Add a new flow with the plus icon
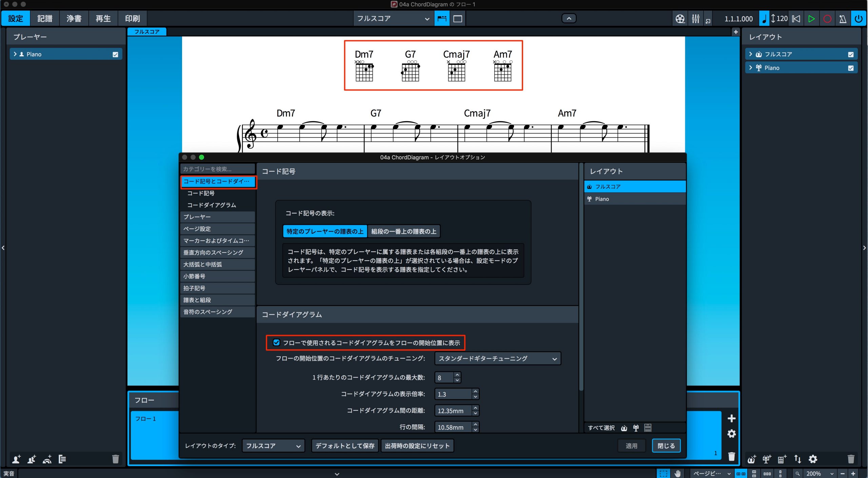This screenshot has width=868, height=478. pyautogui.click(x=731, y=418)
